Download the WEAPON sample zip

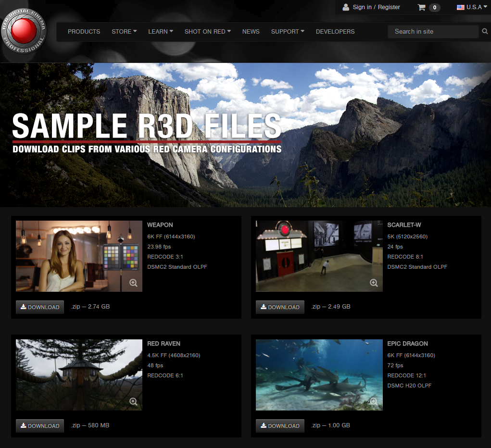pos(40,307)
